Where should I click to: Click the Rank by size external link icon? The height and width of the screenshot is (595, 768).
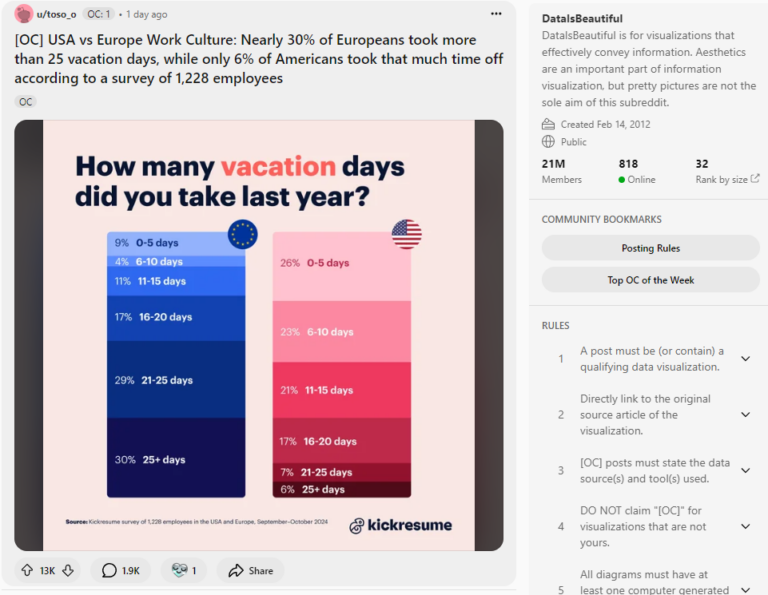point(754,179)
